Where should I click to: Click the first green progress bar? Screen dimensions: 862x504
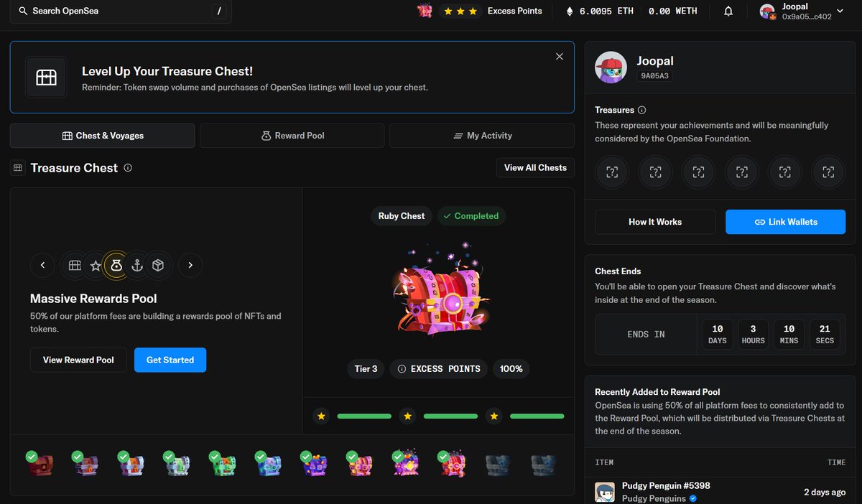(364, 416)
